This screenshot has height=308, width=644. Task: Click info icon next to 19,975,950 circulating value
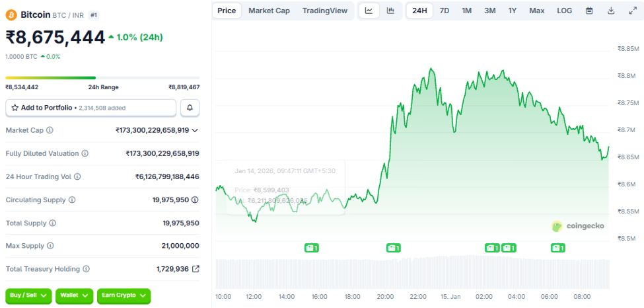pyautogui.click(x=195, y=200)
